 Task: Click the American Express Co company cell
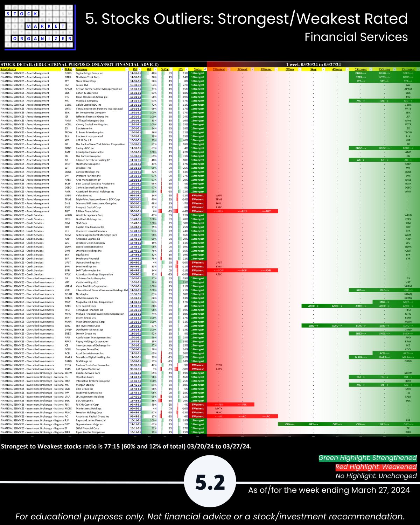pos(102,239)
